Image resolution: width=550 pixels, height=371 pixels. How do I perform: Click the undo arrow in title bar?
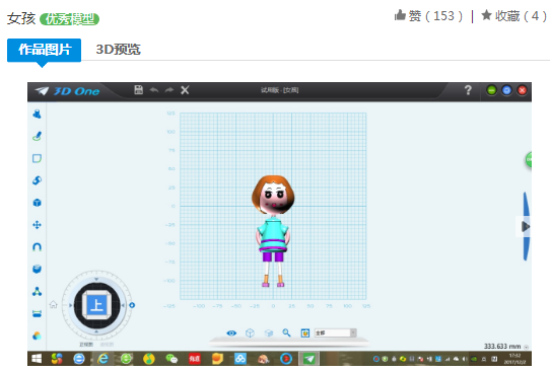click(154, 90)
